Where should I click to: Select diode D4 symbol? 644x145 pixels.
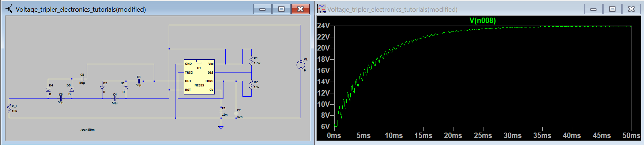[48, 90]
